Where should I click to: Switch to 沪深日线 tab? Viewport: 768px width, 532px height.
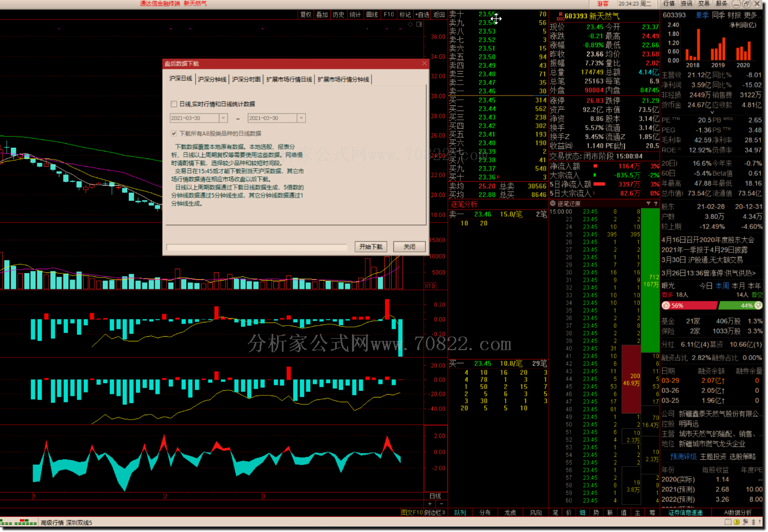tap(180, 79)
